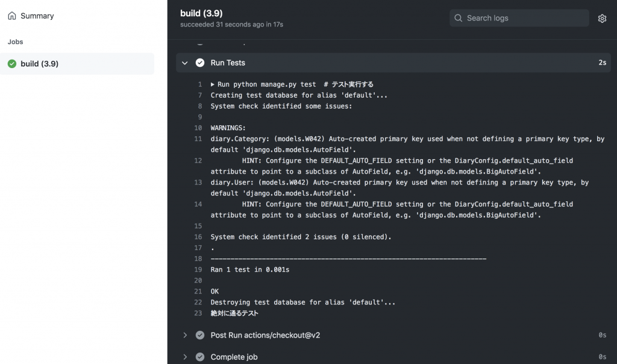Click log line number 8
Viewport: 617px width, 364px height.
[x=200, y=106]
